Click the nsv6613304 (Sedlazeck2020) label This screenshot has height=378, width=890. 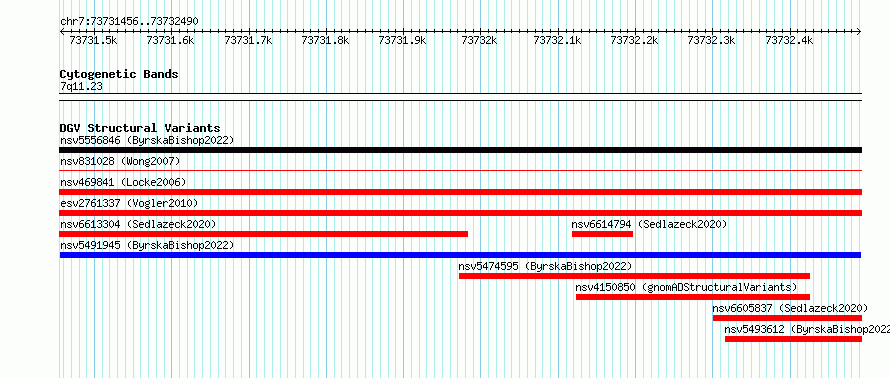(x=138, y=224)
